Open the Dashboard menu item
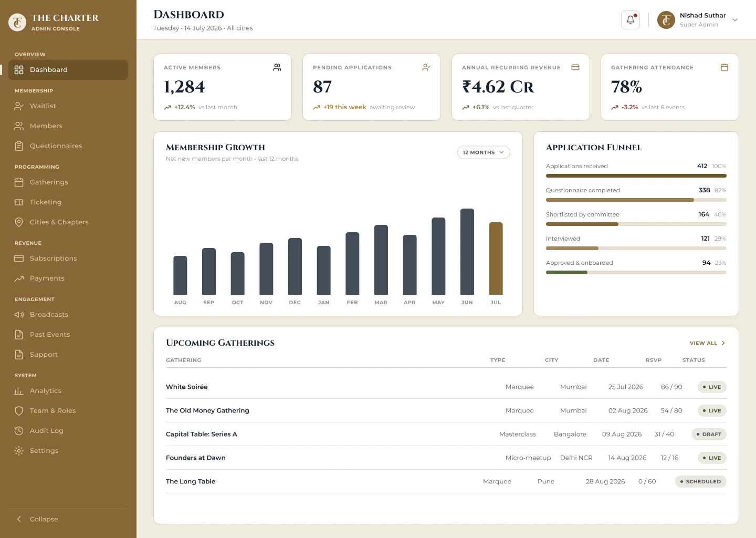Image resolution: width=756 pixels, height=538 pixels. coord(68,70)
